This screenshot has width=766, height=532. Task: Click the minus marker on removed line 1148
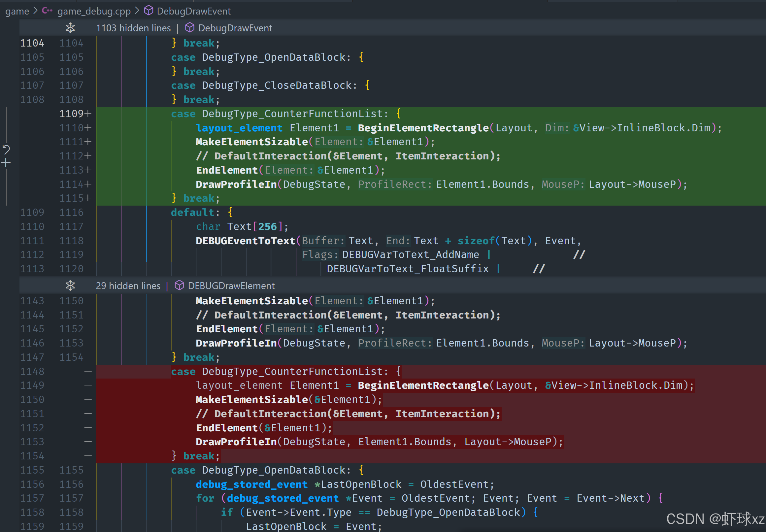[88, 371]
